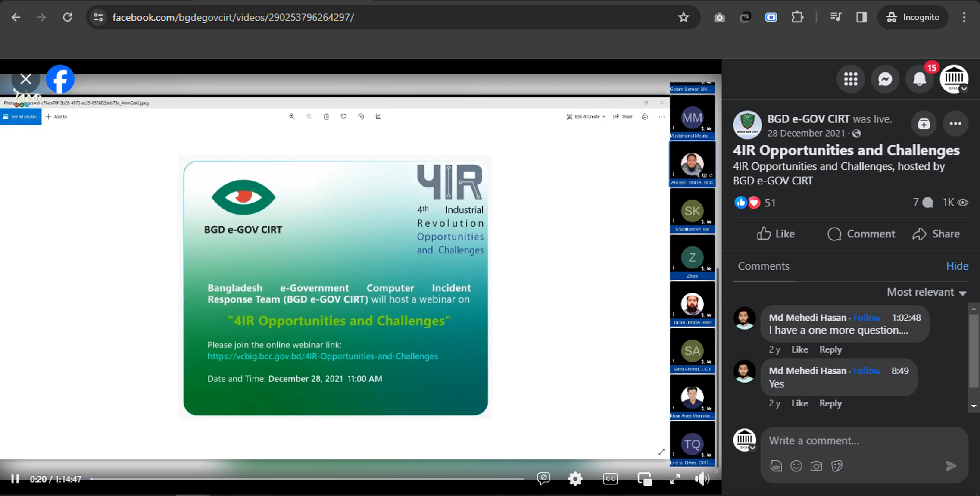Jump to timestamp 1:02:48
The height and width of the screenshot is (496, 980).
coord(906,318)
